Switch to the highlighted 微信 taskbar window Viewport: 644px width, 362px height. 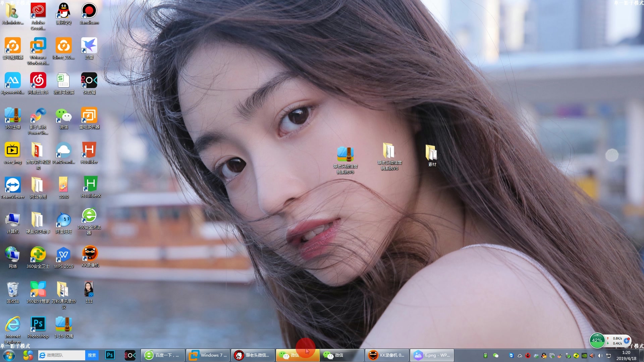pyautogui.click(x=298, y=355)
